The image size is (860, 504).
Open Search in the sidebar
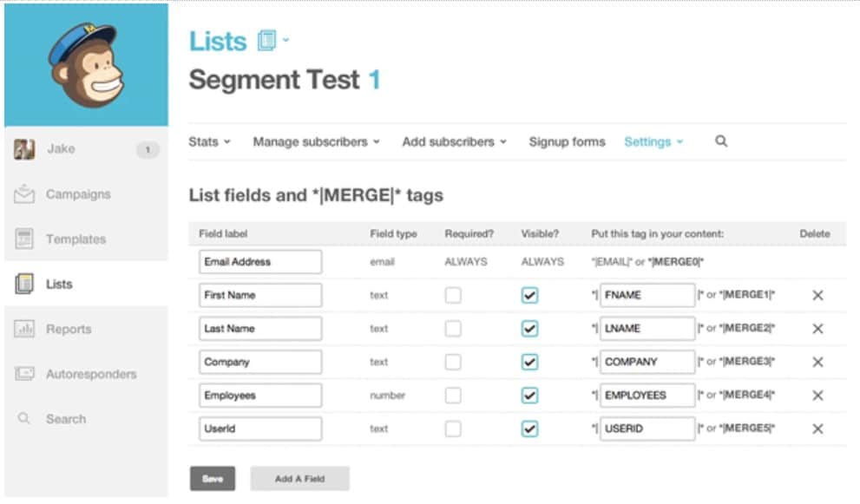click(x=65, y=419)
